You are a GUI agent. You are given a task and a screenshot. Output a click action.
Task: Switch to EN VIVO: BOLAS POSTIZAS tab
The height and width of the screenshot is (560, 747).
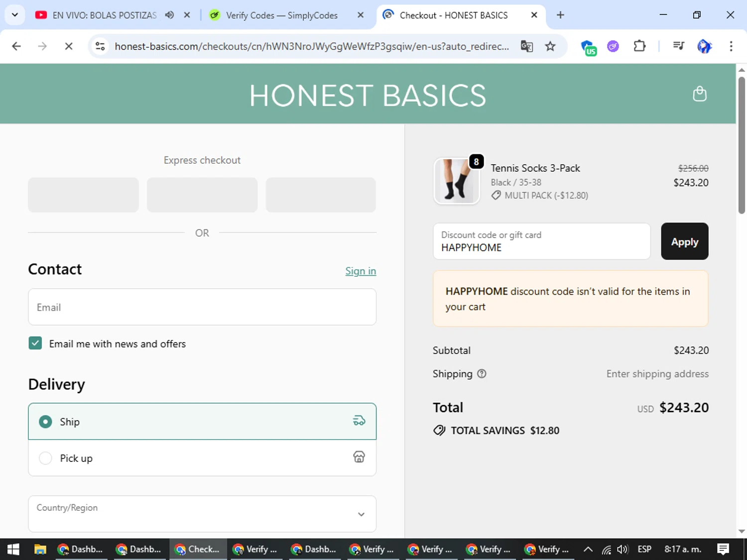(x=105, y=15)
